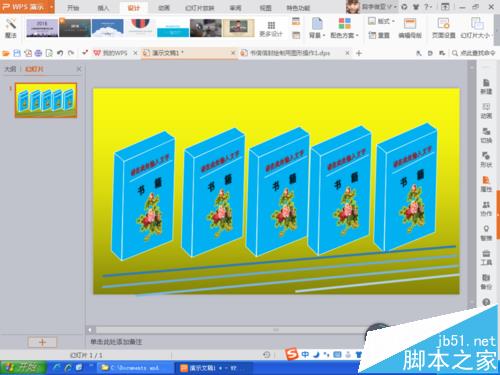This screenshot has height=375, width=500.
Task: Open 页面设置 page setup
Action: (444, 28)
